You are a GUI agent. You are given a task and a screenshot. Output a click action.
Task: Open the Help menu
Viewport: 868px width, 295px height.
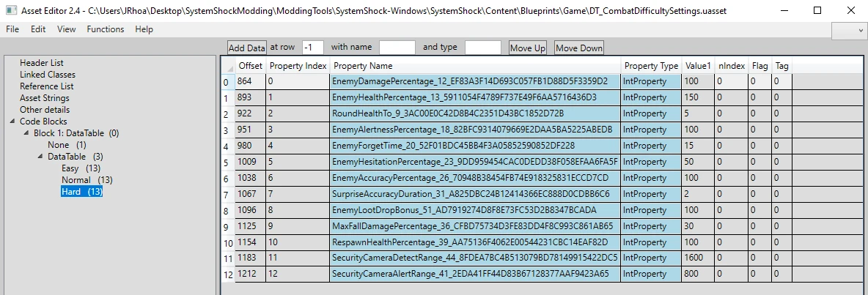(144, 29)
